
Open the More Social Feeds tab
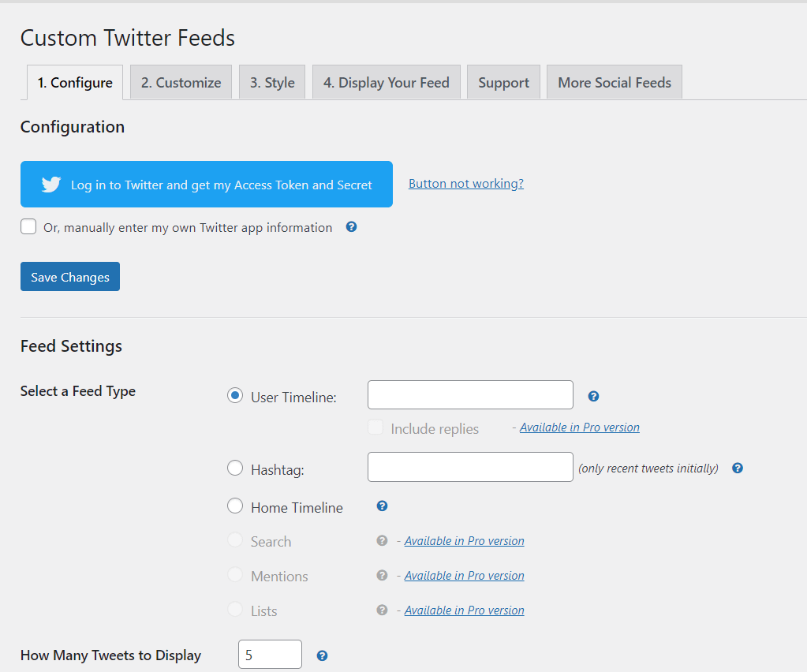tap(615, 82)
